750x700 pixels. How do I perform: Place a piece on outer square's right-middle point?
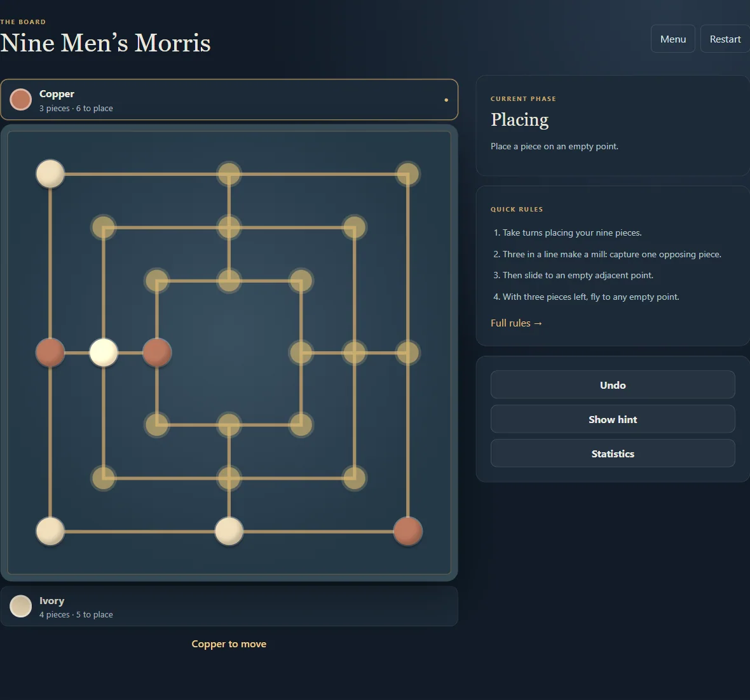[x=407, y=353]
